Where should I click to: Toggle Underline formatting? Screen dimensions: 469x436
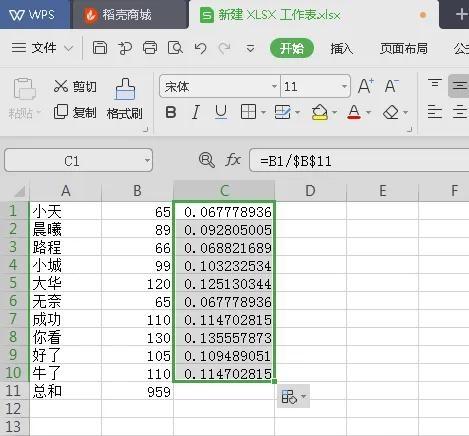point(221,112)
